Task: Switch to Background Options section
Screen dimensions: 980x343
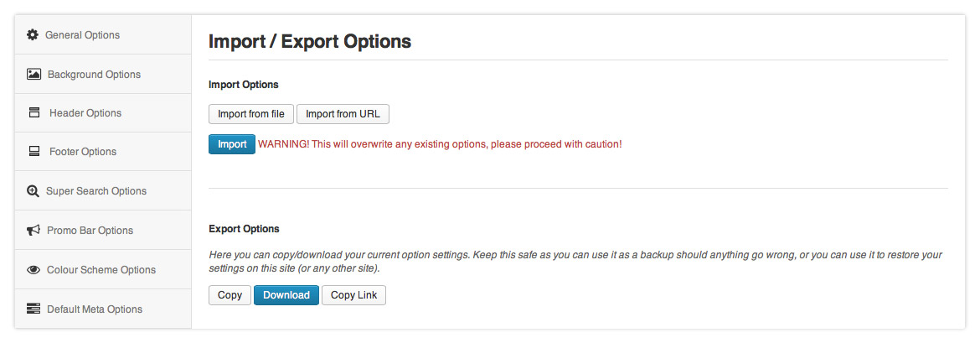Action: coord(94,75)
